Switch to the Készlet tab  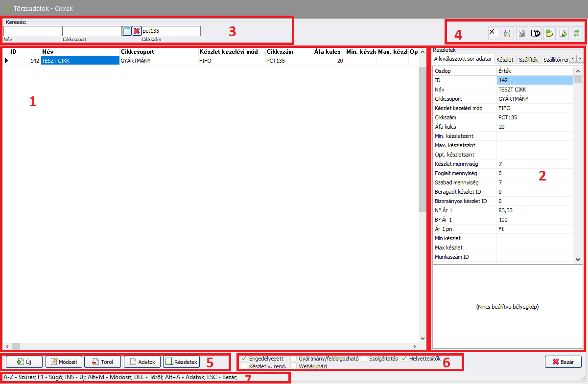[x=505, y=59]
